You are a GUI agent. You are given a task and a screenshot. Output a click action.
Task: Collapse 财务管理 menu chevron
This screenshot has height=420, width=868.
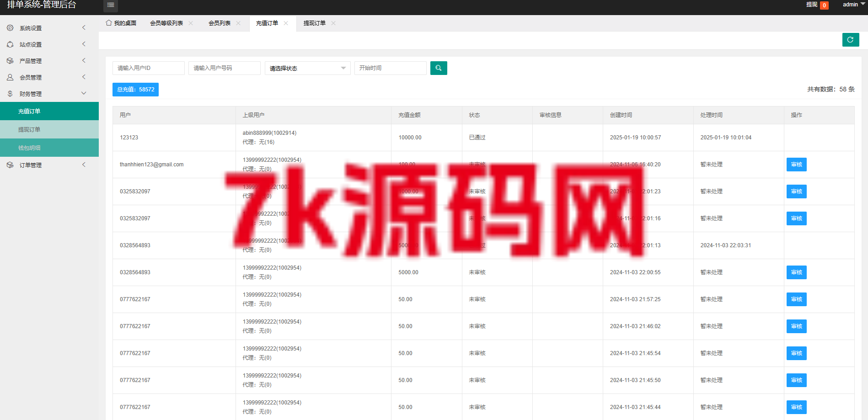[84, 93]
